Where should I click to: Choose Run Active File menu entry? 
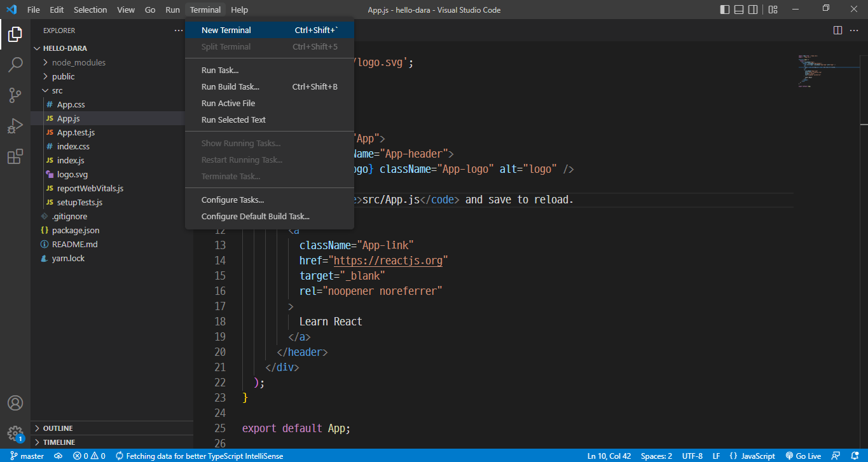tap(270, 103)
